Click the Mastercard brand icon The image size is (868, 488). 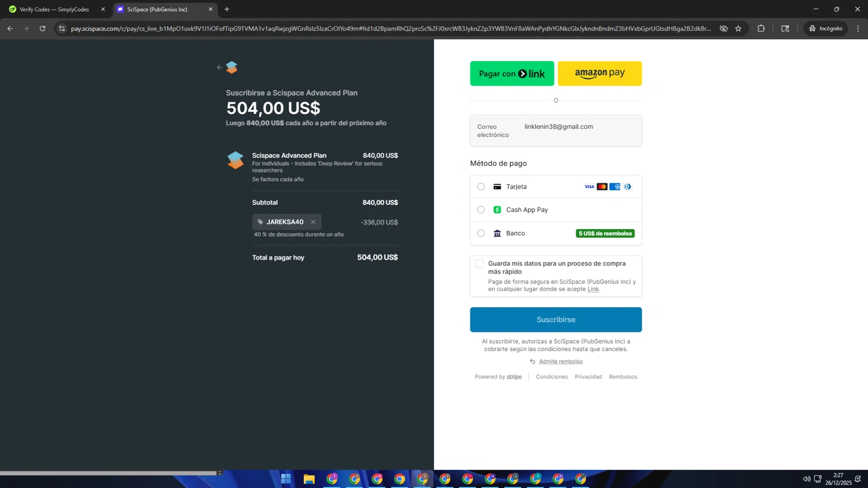tap(602, 187)
